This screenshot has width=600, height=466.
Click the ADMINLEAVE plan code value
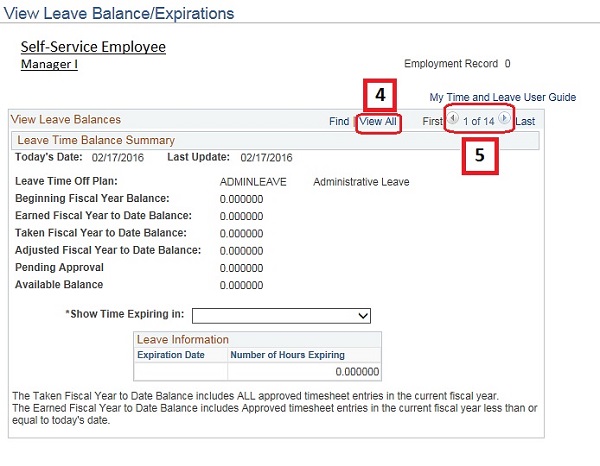tap(253, 182)
